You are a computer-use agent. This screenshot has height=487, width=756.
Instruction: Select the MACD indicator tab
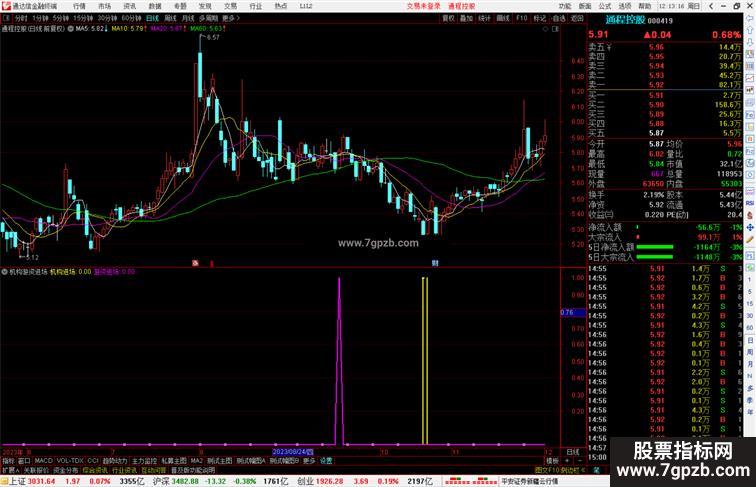[43, 461]
